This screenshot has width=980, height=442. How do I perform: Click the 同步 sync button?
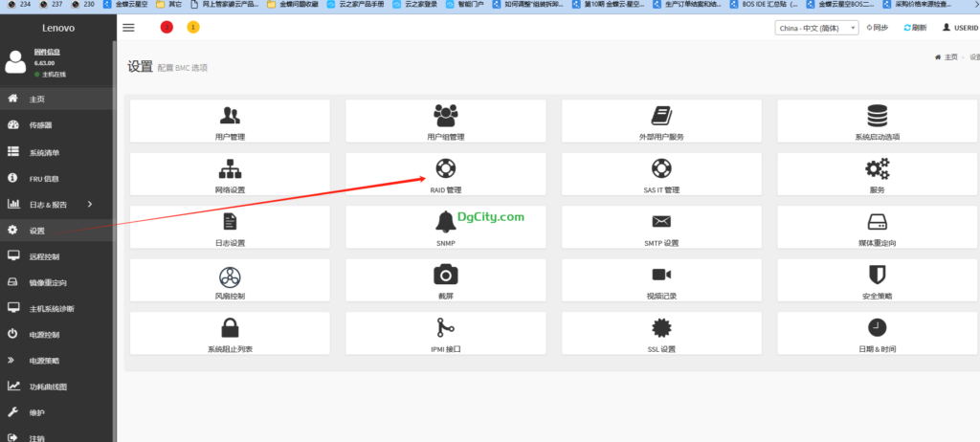coord(875,29)
